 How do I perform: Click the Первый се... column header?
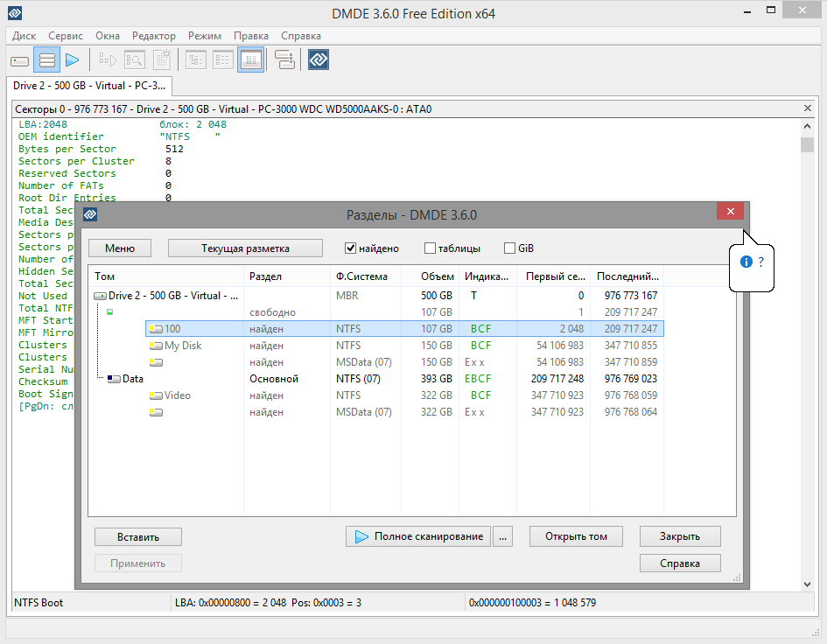pos(553,276)
